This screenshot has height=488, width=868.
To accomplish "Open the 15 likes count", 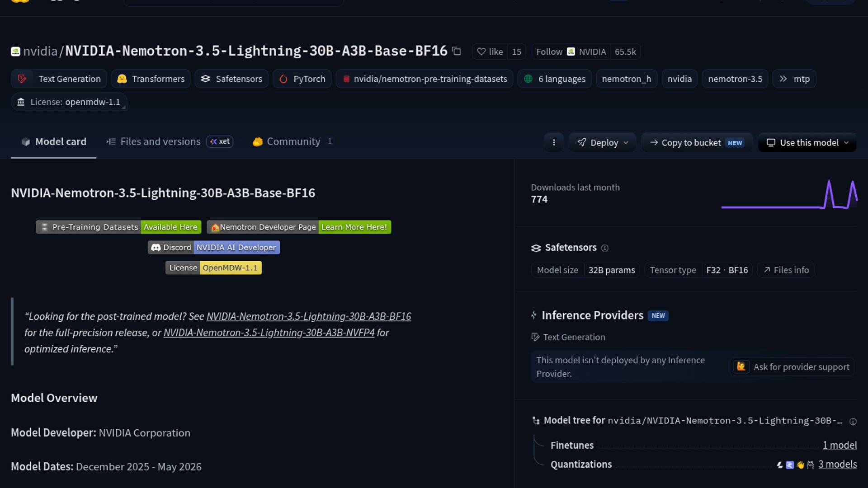I will point(517,52).
